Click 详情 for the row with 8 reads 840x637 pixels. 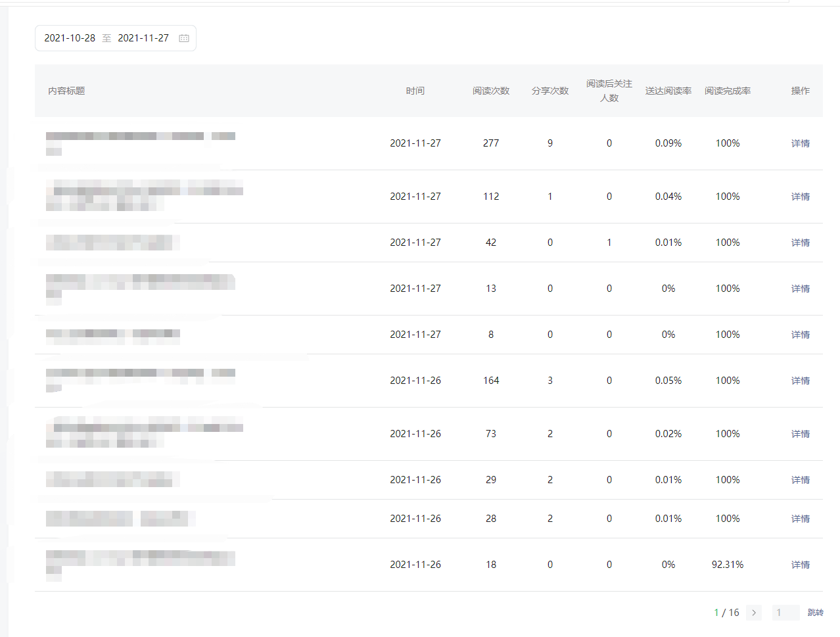(x=800, y=335)
